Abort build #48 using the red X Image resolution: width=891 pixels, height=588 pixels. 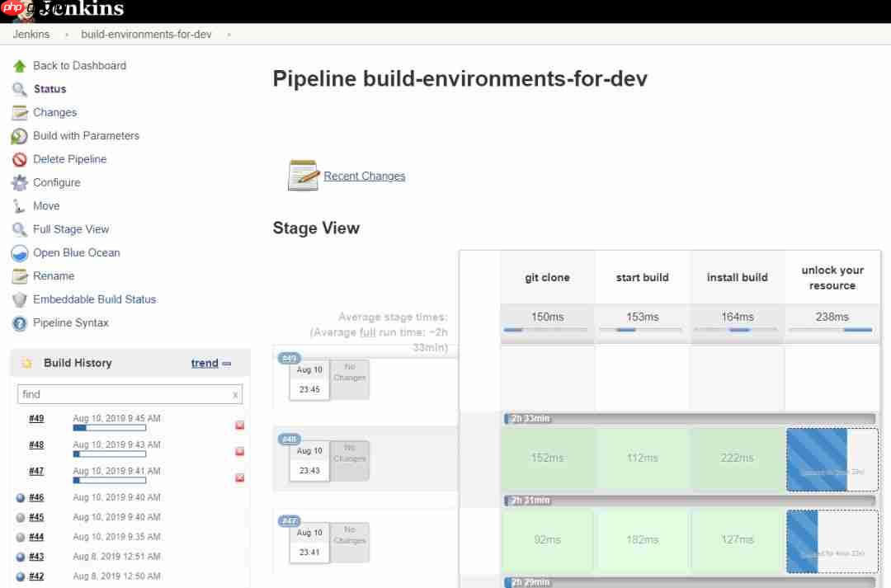pyautogui.click(x=239, y=451)
